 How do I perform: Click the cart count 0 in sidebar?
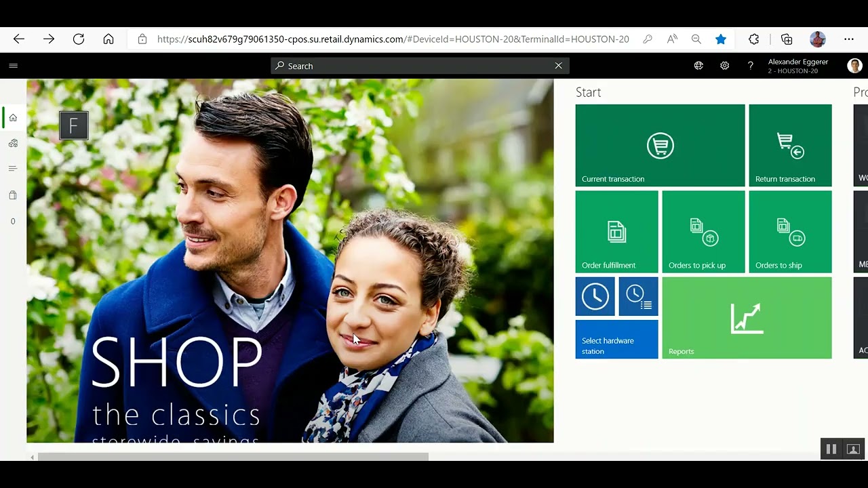pos(13,221)
